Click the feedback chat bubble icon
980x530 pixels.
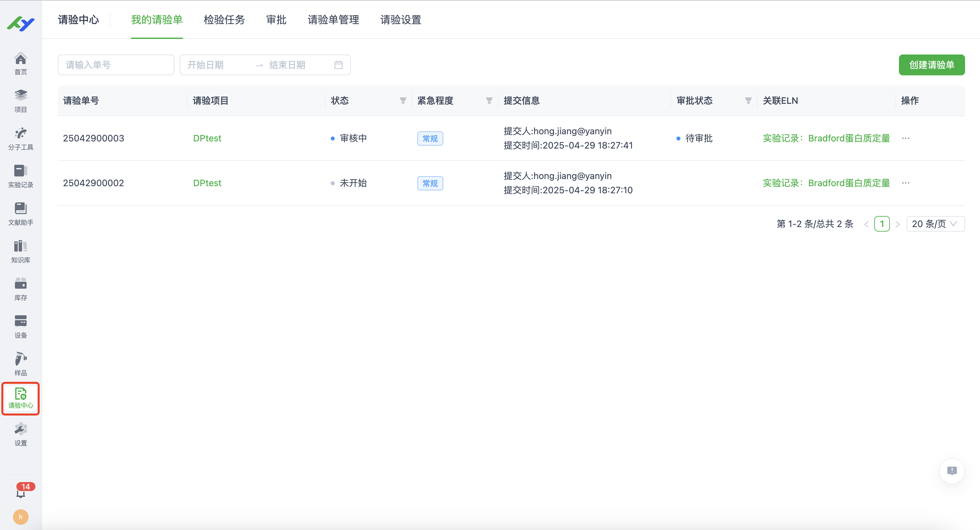click(x=951, y=471)
